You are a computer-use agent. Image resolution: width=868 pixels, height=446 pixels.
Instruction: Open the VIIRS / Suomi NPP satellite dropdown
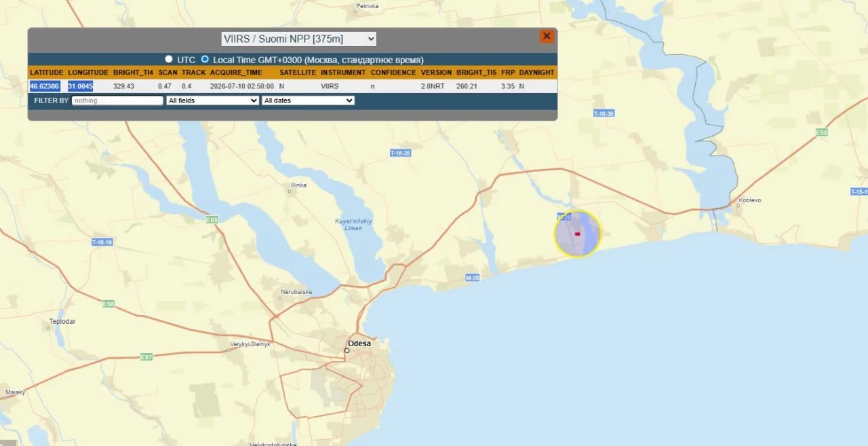pyautogui.click(x=298, y=39)
